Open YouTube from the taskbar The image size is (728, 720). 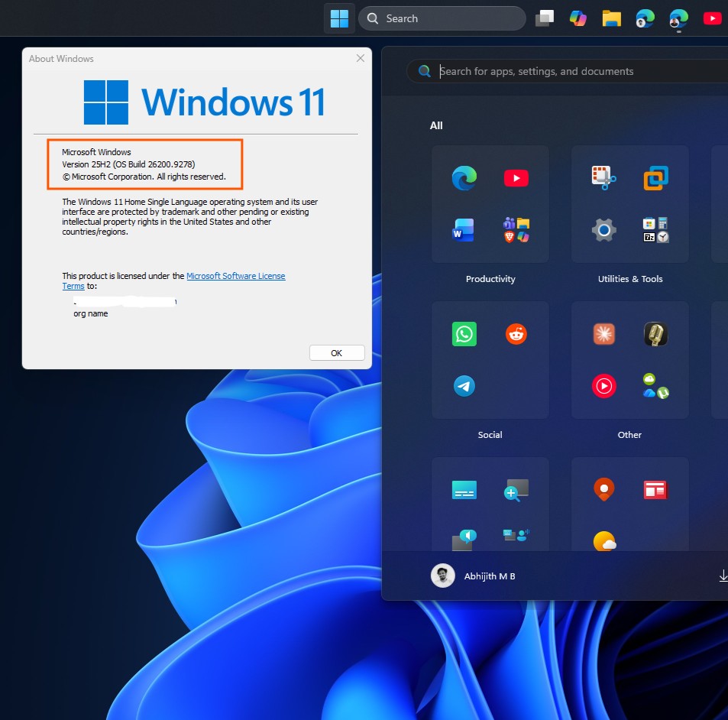[712, 18]
